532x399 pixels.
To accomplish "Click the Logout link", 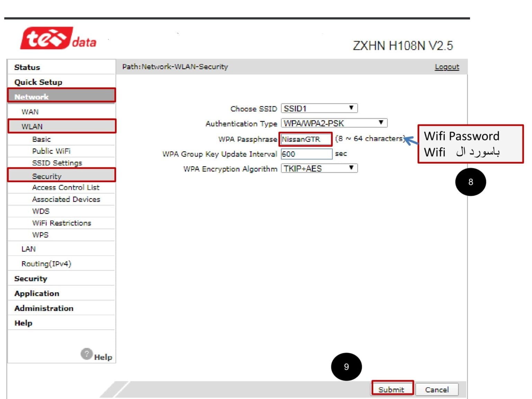I will 447,66.
